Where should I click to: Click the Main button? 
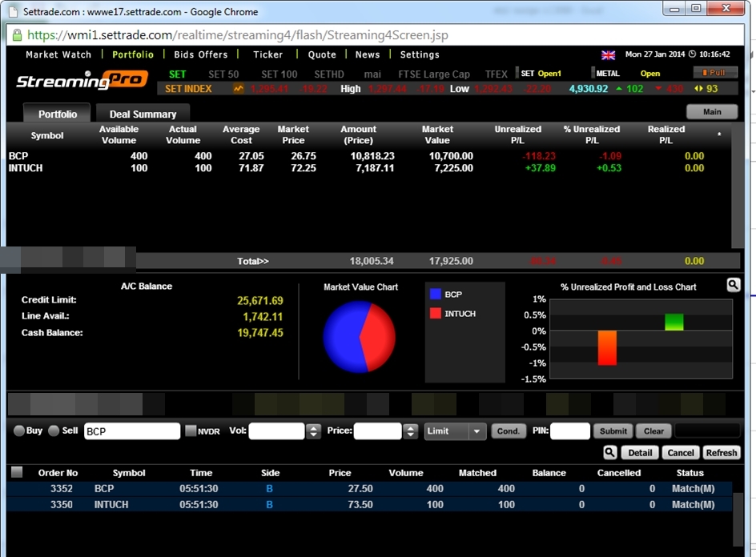(712, 111)
